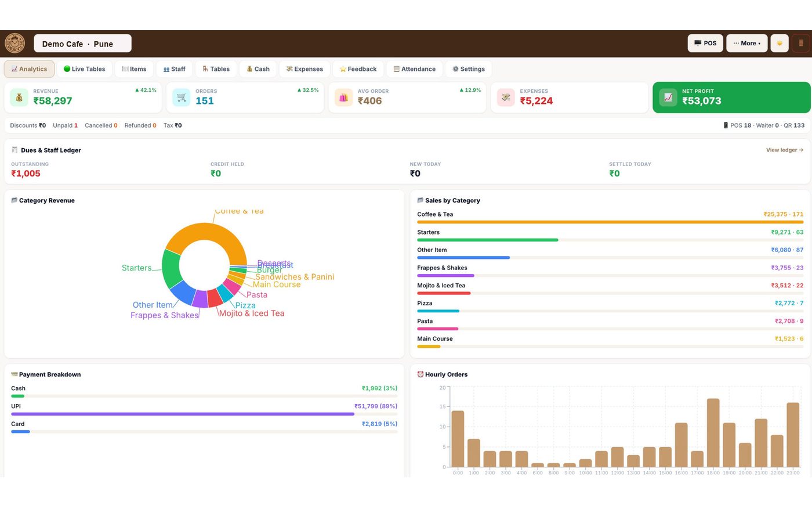Click the shopping bags Avg Order icon
The width and height of the screenshot is (812, 508).
coord(343,98)
